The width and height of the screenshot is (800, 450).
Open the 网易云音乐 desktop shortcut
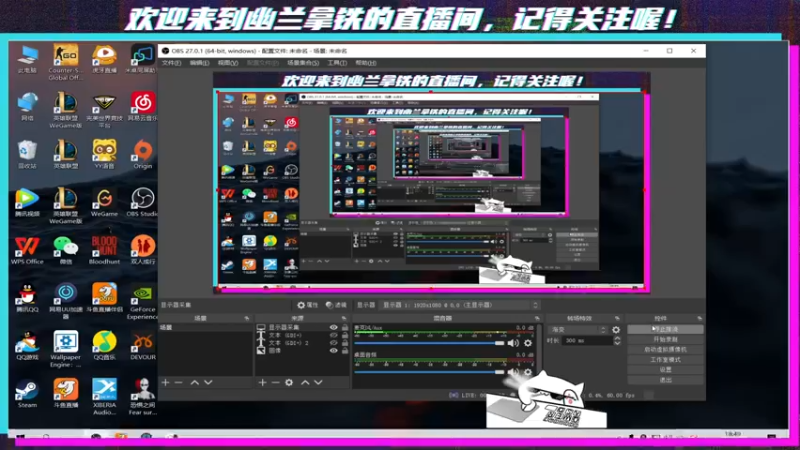(x=142, y=107)
